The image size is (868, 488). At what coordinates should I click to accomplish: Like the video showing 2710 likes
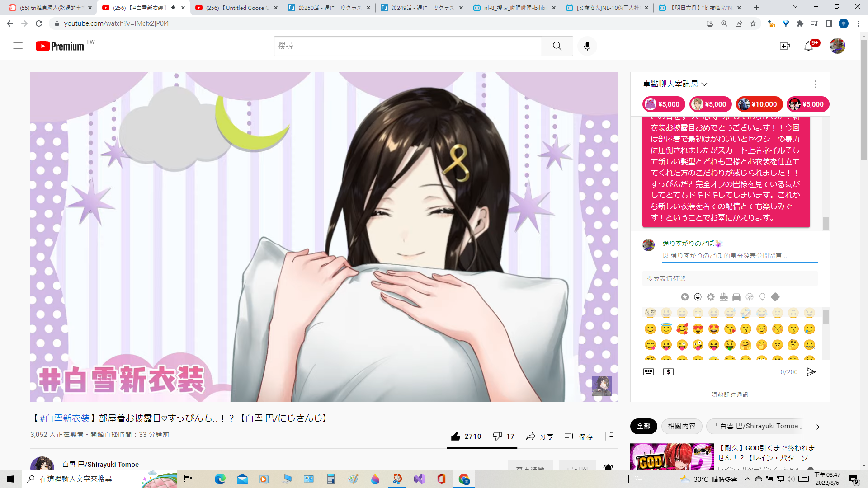466,436
